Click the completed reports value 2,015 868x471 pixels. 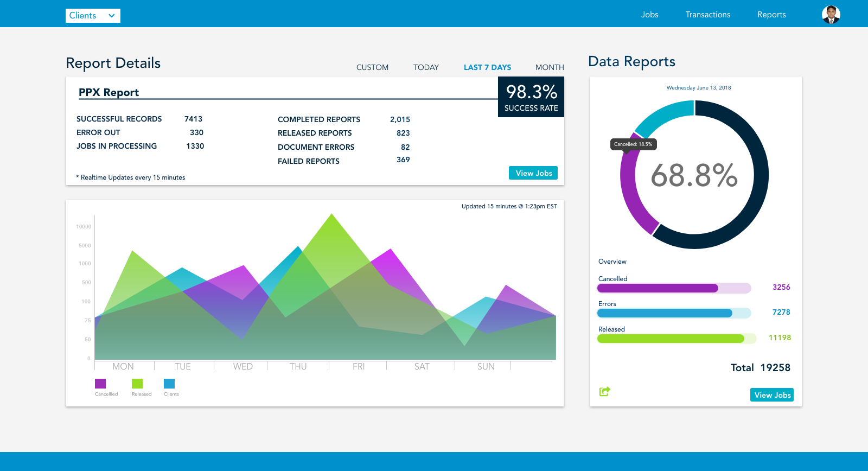pyautogui.click(x=400, y=119)
